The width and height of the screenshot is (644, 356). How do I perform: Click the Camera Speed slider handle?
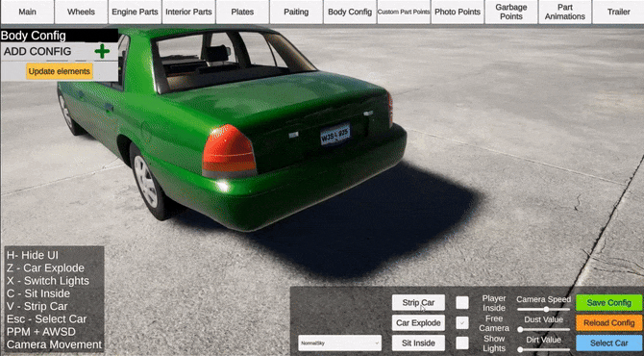tap(546, 310)
